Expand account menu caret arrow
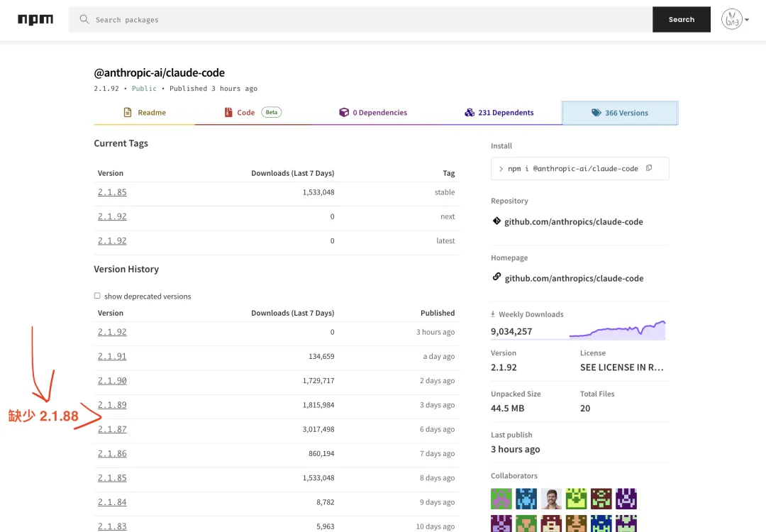 pos(747,20)
